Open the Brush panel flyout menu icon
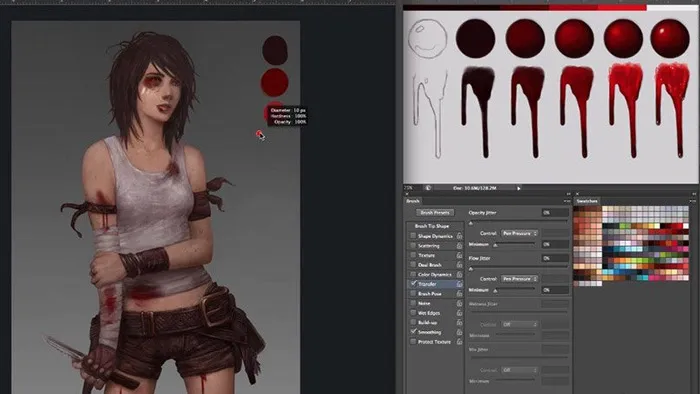The width and height of the screenshot is (700, 394). click(567, 201)
